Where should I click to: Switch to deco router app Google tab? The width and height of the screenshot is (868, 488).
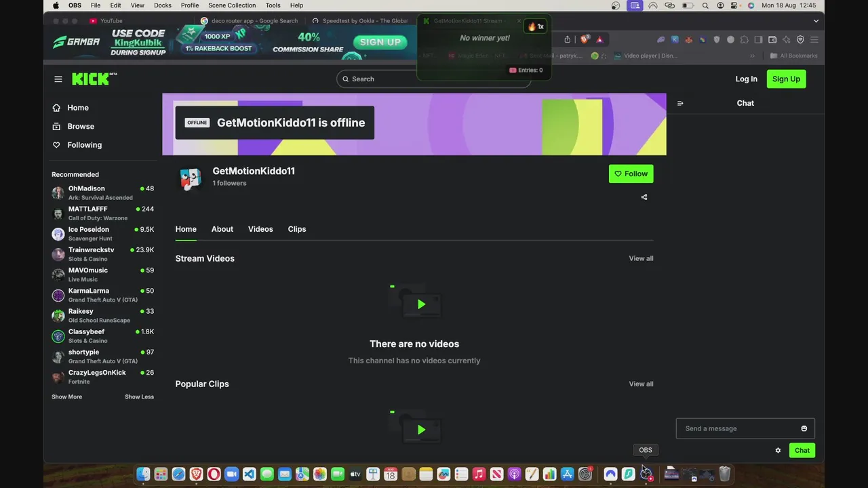click(250, 21)
